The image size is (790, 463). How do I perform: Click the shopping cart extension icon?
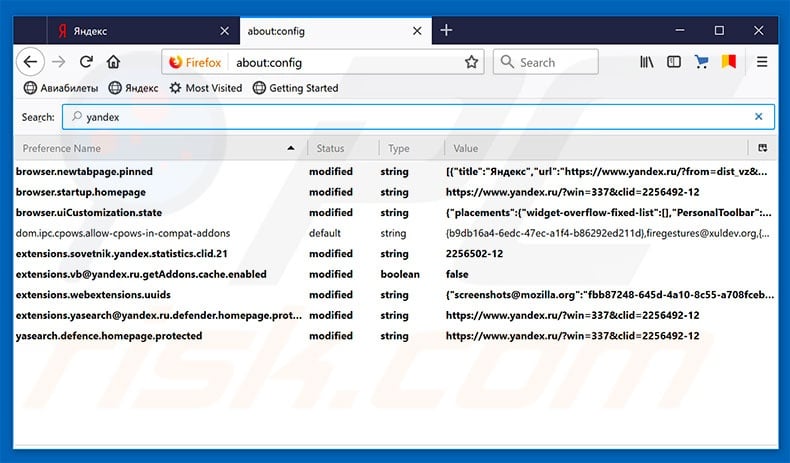702,62
